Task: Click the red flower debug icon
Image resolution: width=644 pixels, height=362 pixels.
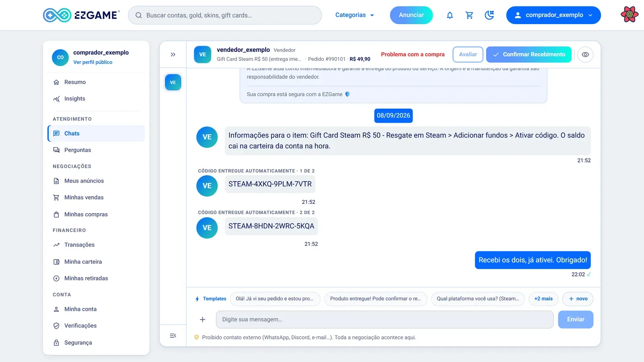Action: coord(630,15)
